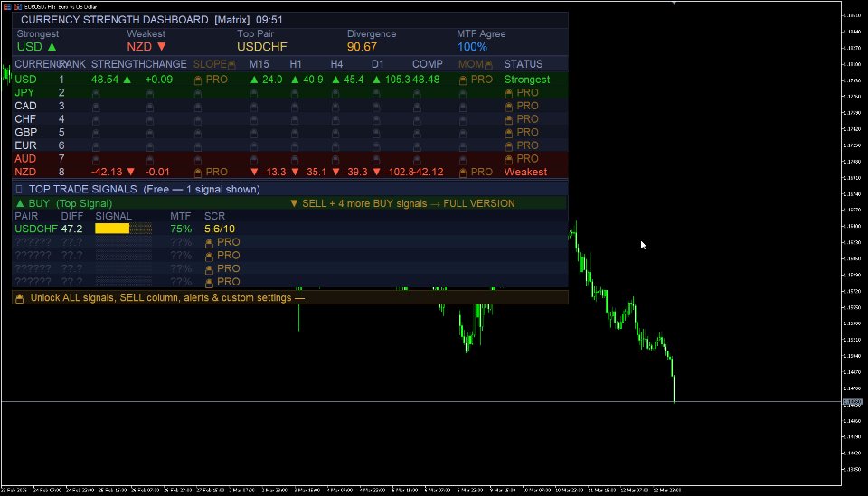The image size is (868, 496).
Task: Click the small box icon before TOP TRADE SIGNALS
Action: click(x=19, y=189)
